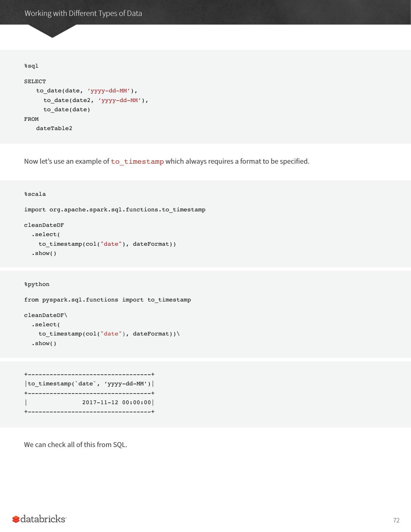Click the header title 'Working with Different Types of Data'
This screenshot has height=532, width=411.
83,13
